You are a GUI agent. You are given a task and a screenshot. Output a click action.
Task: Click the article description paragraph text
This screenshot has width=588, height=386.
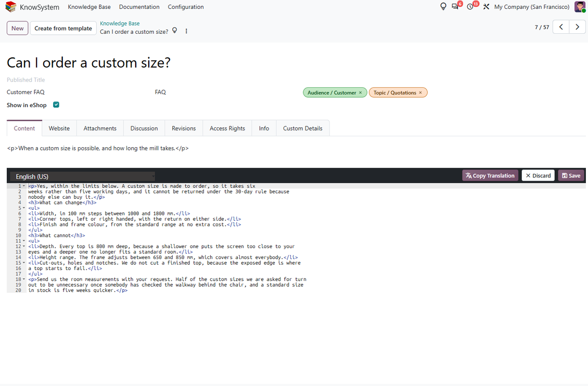98,148
